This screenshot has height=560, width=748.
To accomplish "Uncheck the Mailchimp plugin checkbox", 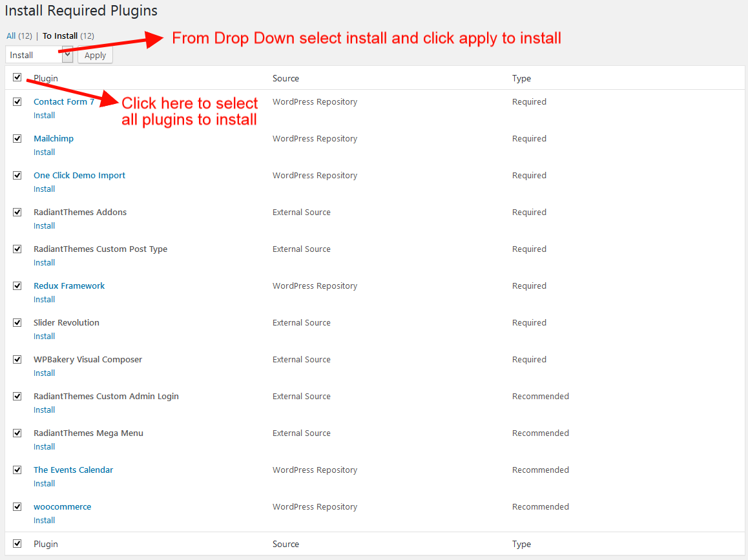I will 17,138.
